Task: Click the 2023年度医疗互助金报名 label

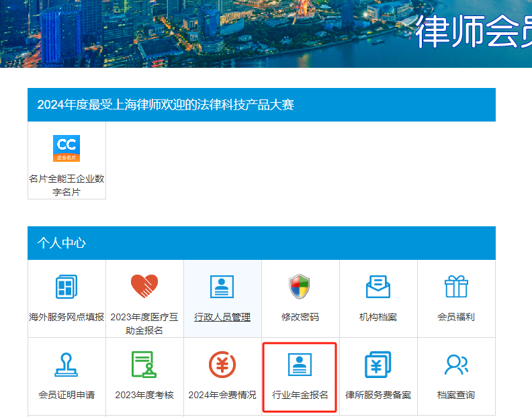Action: pos(144,323)
